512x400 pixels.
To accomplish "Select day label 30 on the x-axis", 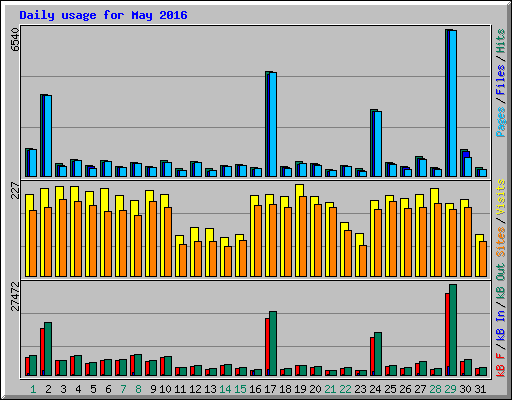I will 465,389.
